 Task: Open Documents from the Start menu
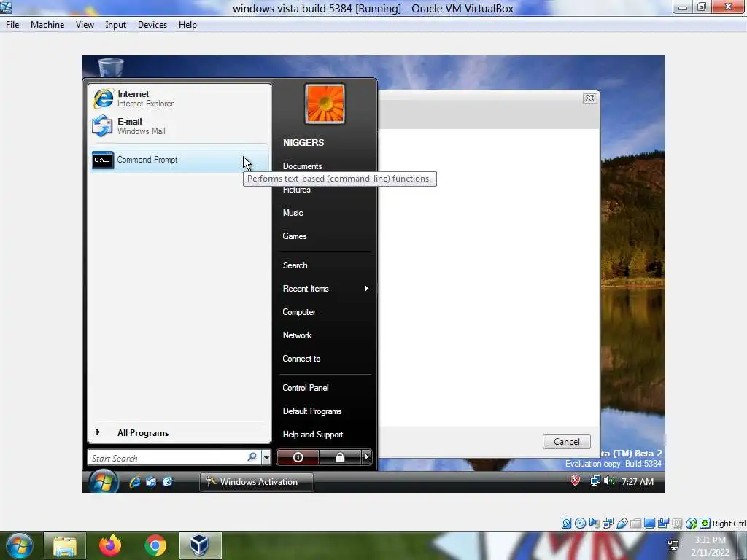pyautogui.click(x=303, y=166)
